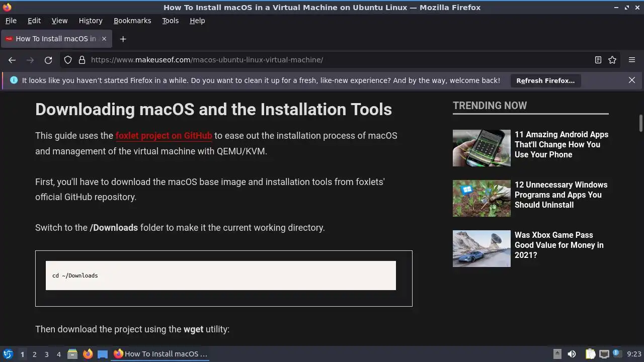Open the Help menu
This screenshot has height=362, width=644.
click(197, 21)
